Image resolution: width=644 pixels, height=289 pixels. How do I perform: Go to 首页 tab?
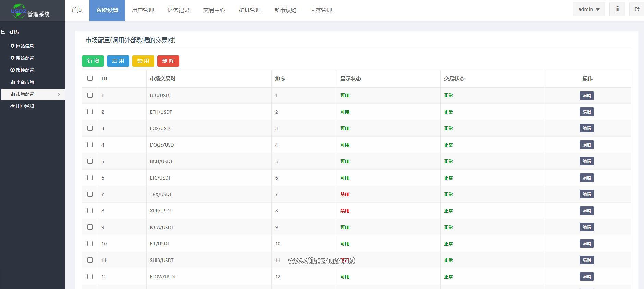(77, 10)
